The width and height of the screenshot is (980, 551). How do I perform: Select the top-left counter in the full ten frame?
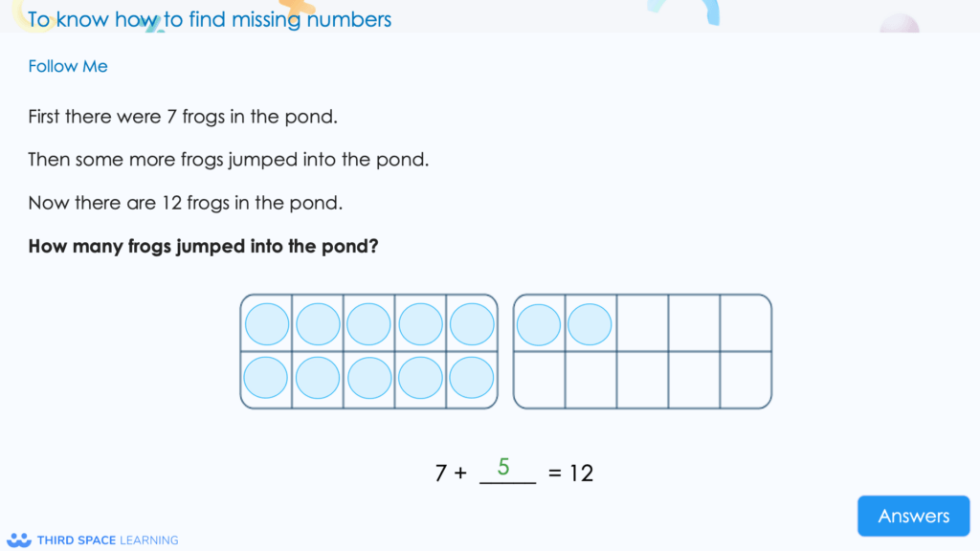[265, 323]
